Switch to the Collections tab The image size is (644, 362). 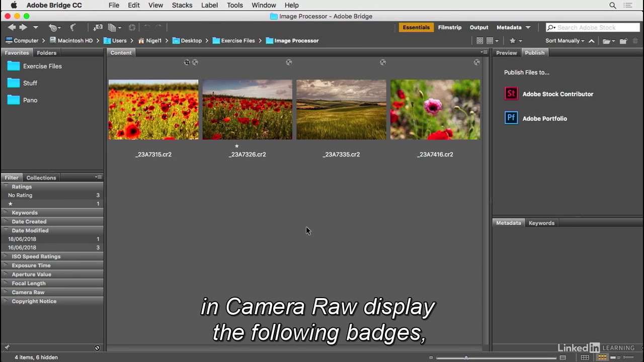coord(41,177)
